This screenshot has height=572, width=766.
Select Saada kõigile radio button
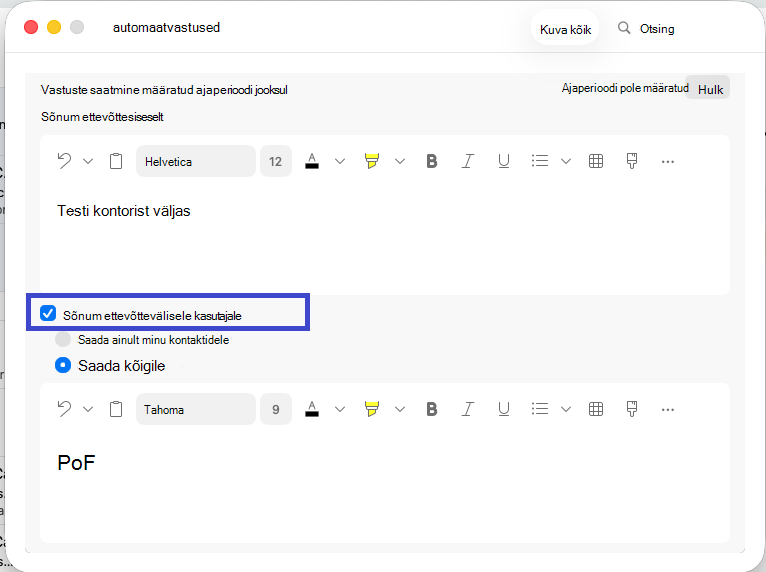point(63,365)
